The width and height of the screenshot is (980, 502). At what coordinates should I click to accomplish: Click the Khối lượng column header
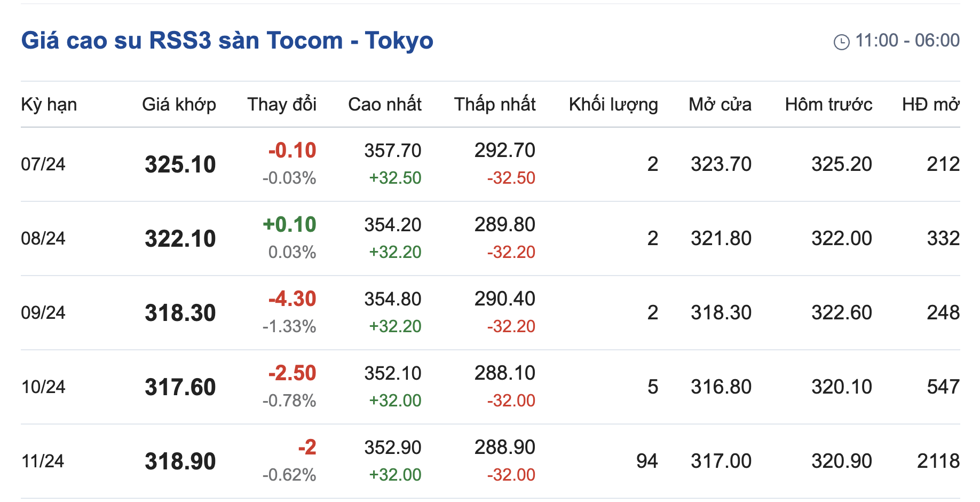point(613,104)
